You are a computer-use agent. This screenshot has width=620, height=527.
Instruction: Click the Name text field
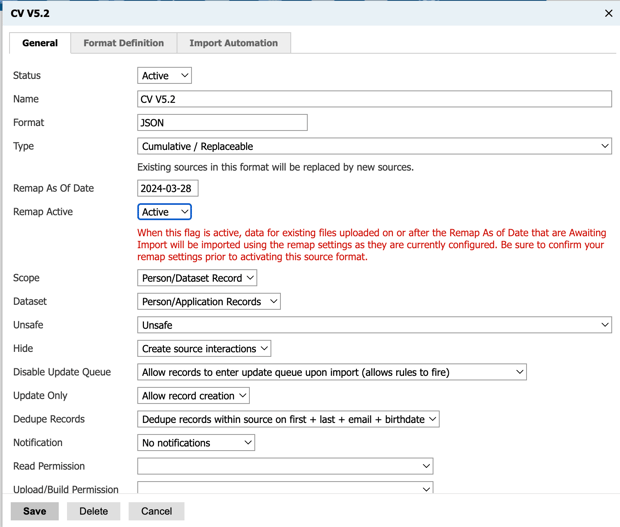tap(374, 99)
